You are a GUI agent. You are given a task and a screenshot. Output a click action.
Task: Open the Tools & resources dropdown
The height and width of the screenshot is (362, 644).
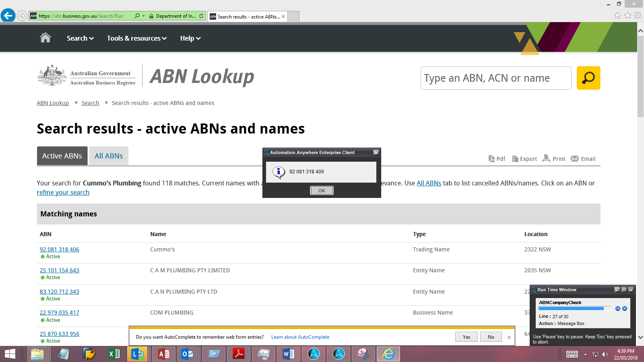click(x=136, y=38)
